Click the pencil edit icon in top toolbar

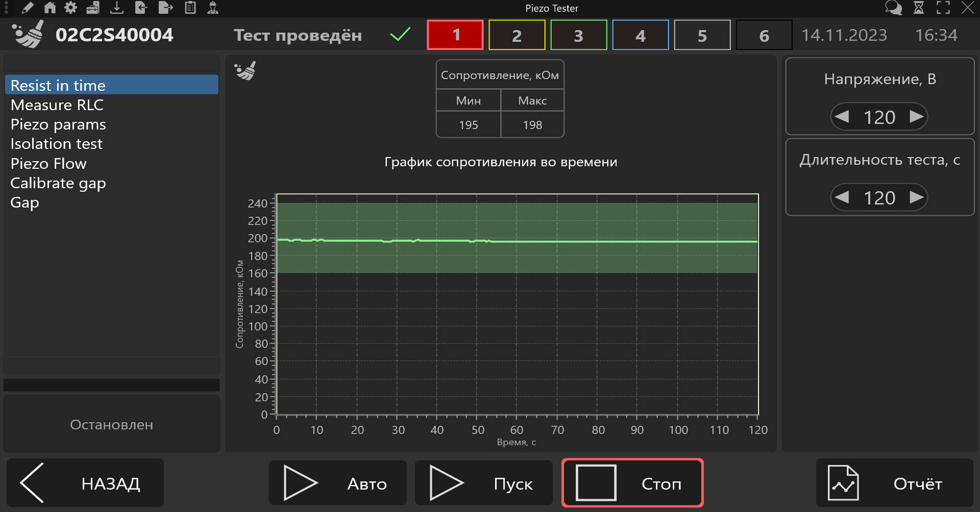pos(28,8)
